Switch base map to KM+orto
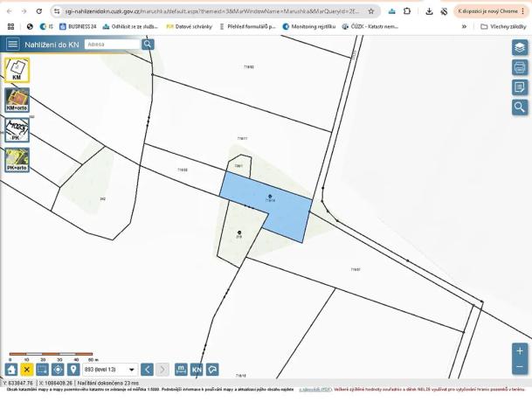This screenshot has width=532, height=409. tap(17, 99)
